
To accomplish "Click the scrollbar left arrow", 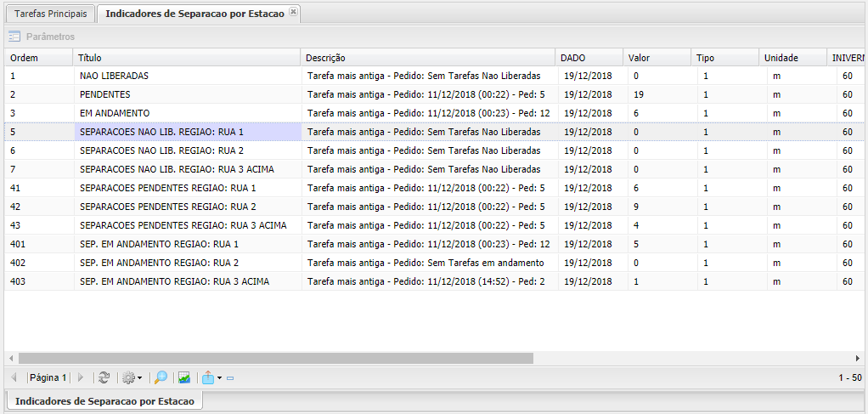I will tap(10, 359).
